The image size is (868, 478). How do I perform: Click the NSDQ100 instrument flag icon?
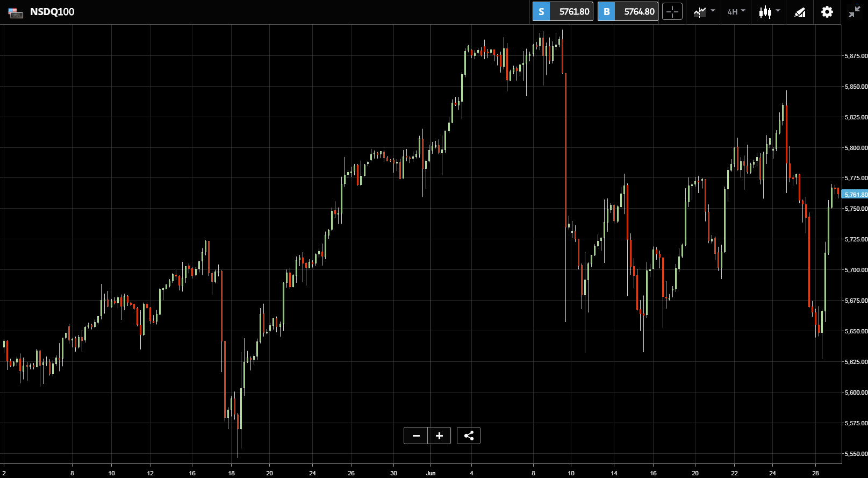tap(16, 12)
